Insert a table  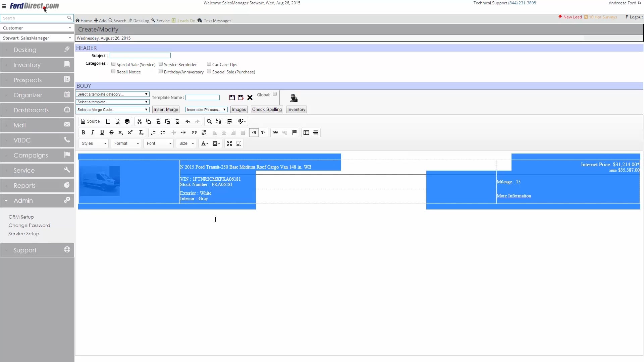306,132
